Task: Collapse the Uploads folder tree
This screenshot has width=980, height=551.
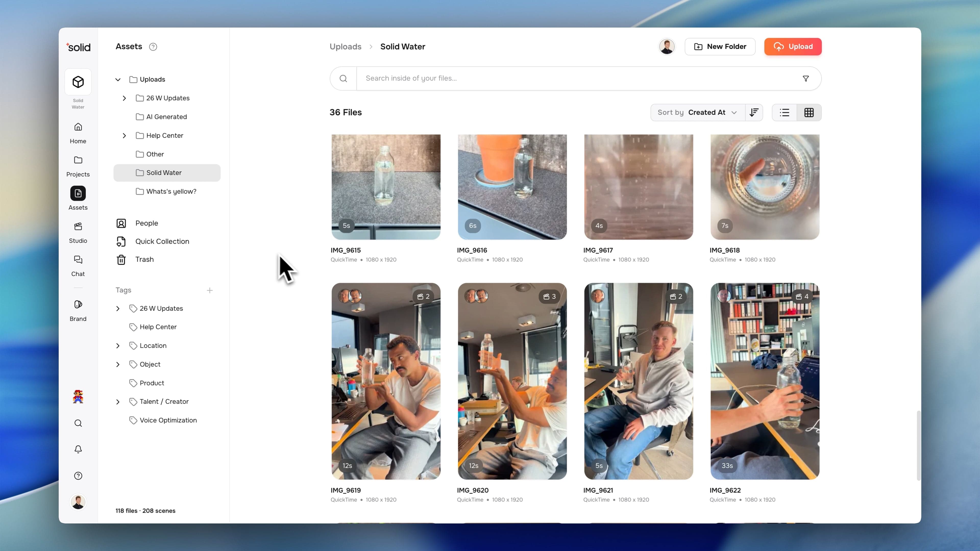Action: tap(118, 80)
